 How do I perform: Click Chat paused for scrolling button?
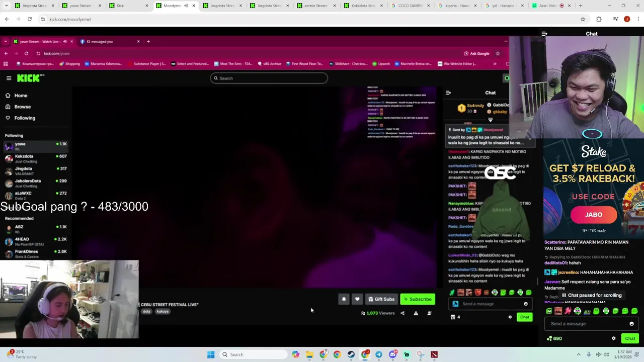[592, 295]
